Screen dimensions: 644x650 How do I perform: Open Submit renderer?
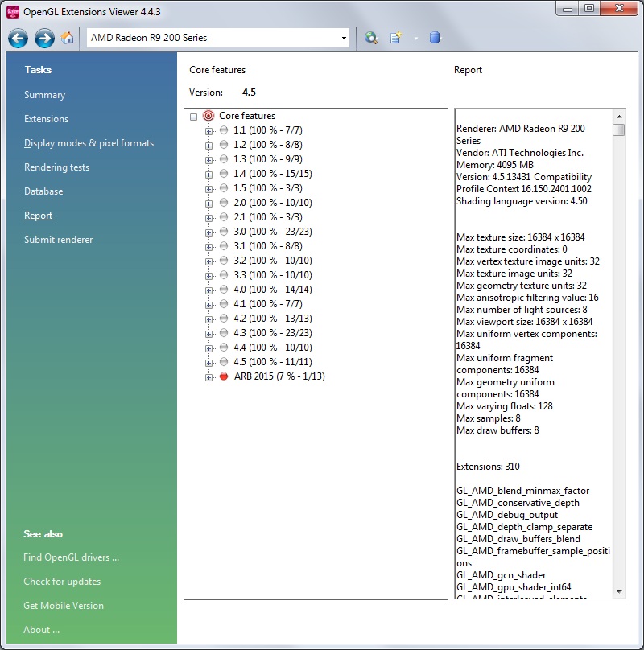59,240
